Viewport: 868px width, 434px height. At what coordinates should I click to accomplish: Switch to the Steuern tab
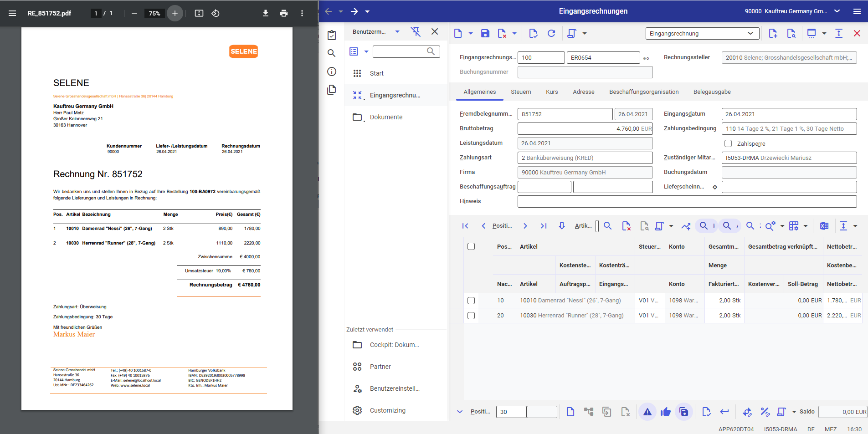(x=521, y=92)
